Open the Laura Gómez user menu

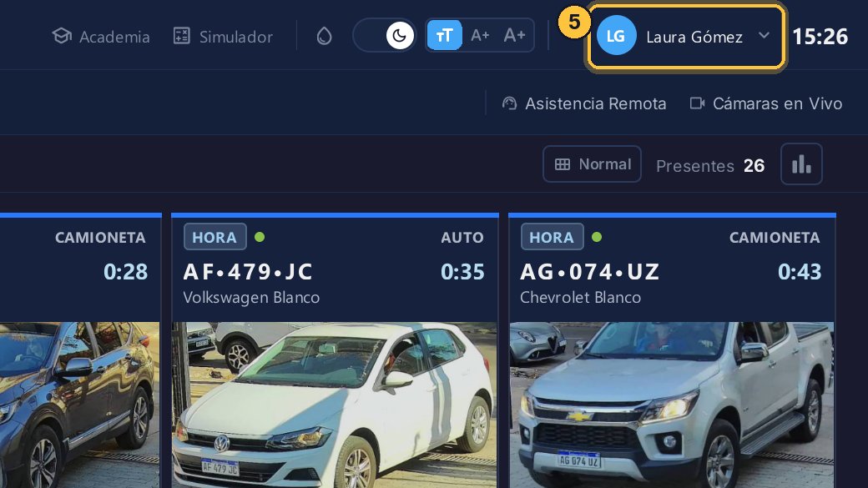[686, 37]
